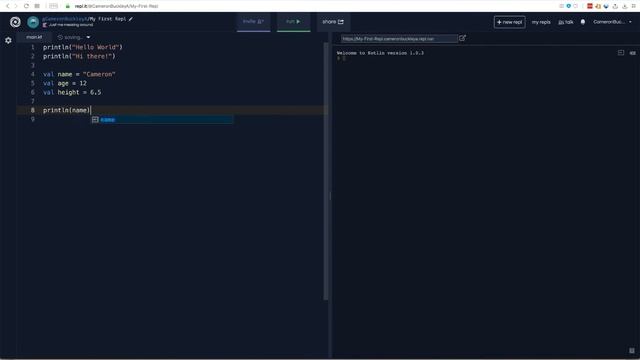The image size is (640, 360).
Task: Click the browser back arrow
Action: tap(7, 6)
